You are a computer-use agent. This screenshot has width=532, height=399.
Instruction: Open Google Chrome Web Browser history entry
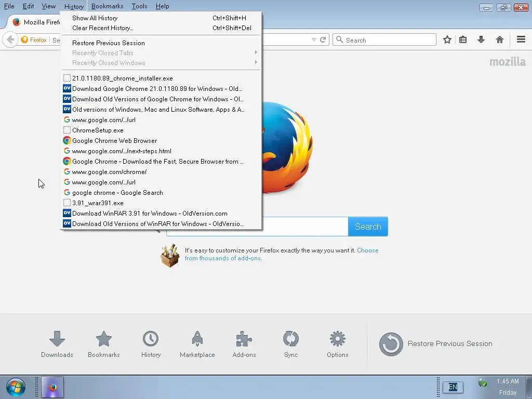(161, 140)
